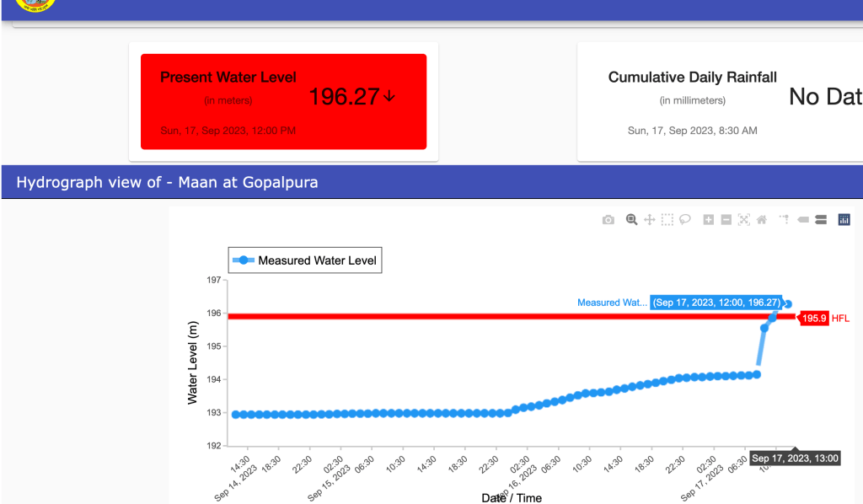Click the 196.27 water level value

(x=344, y=97)
